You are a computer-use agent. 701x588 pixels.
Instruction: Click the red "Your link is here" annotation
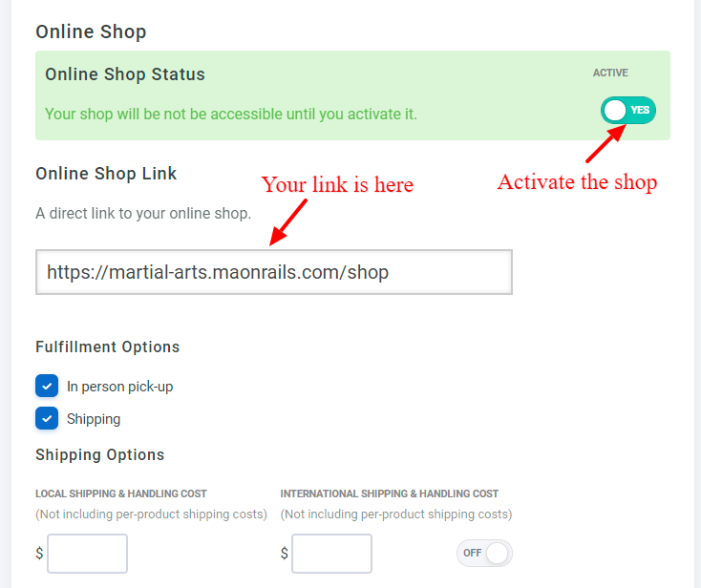coord(337,184)
